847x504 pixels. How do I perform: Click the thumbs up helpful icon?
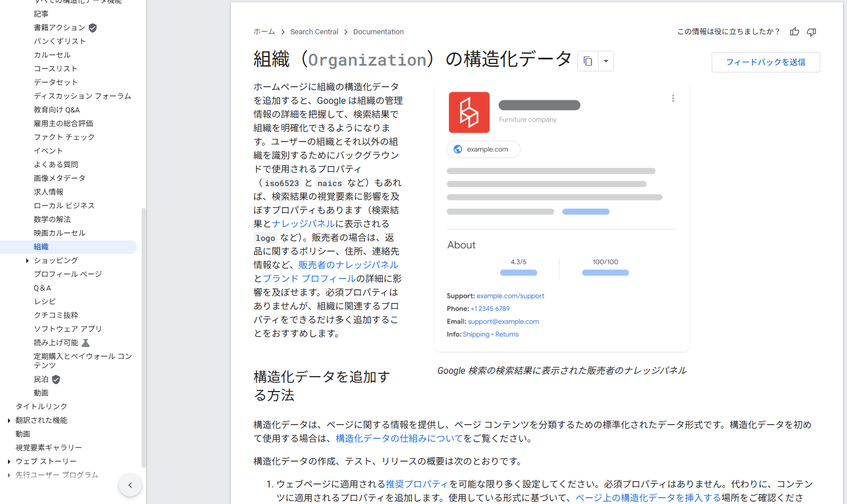794,32
